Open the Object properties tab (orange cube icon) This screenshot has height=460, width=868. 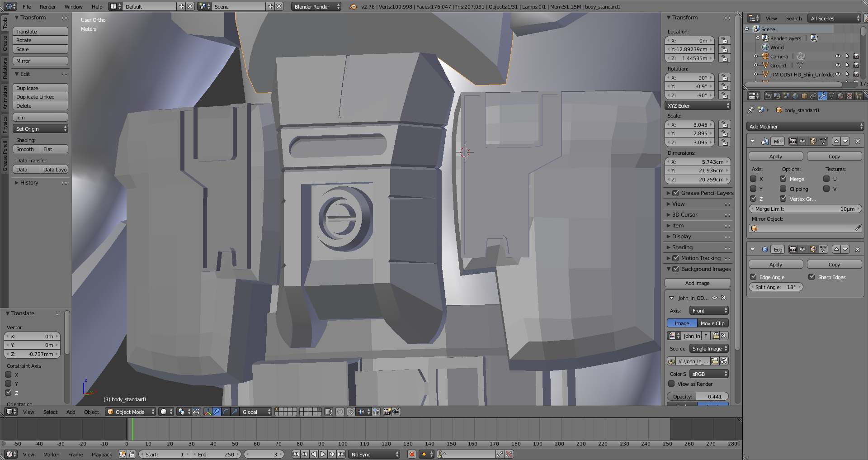(804, 96)
